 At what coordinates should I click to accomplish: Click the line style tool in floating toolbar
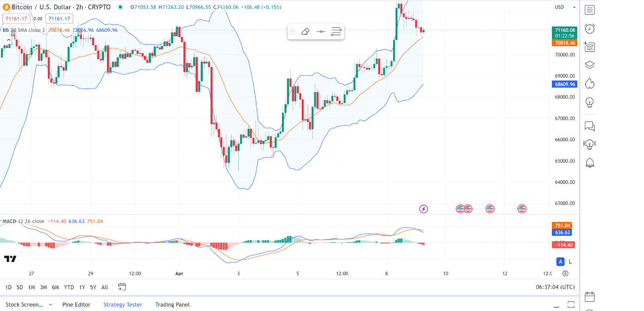[321, 31]
